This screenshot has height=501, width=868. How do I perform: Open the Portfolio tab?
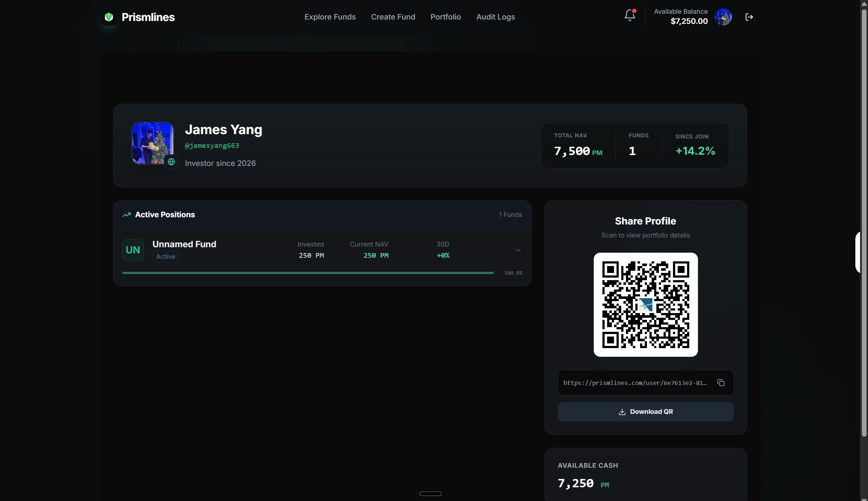click(x=445, y=17)
